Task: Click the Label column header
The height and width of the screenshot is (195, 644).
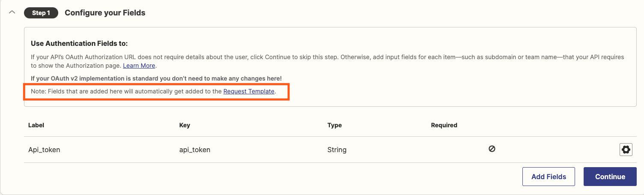Action: point(36,125)
